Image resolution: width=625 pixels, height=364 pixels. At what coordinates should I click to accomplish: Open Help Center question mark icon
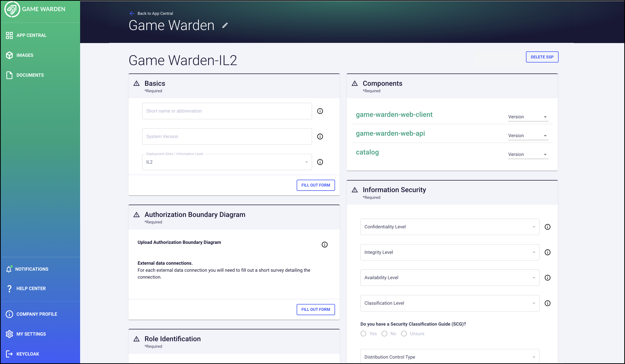tap(9, 288)
